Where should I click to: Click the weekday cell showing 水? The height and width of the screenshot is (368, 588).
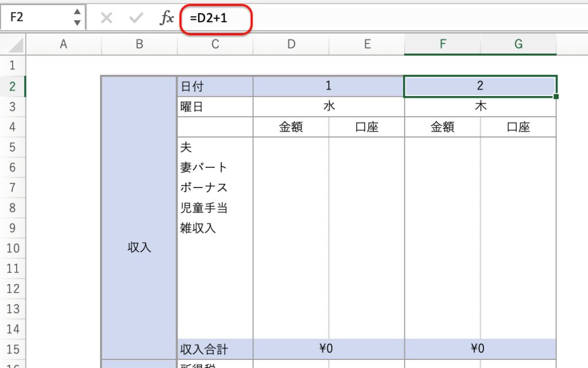[328, 106]
